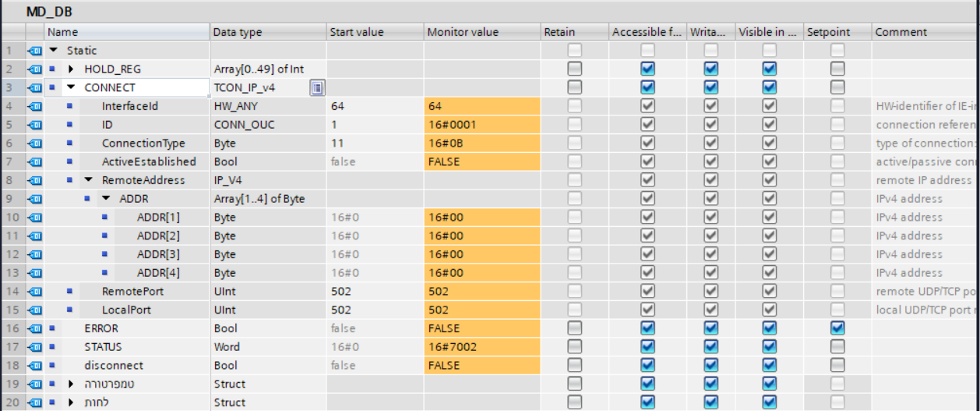Click the Monitor value column header
Screen dimensions: 980x411
click(463, 32)
